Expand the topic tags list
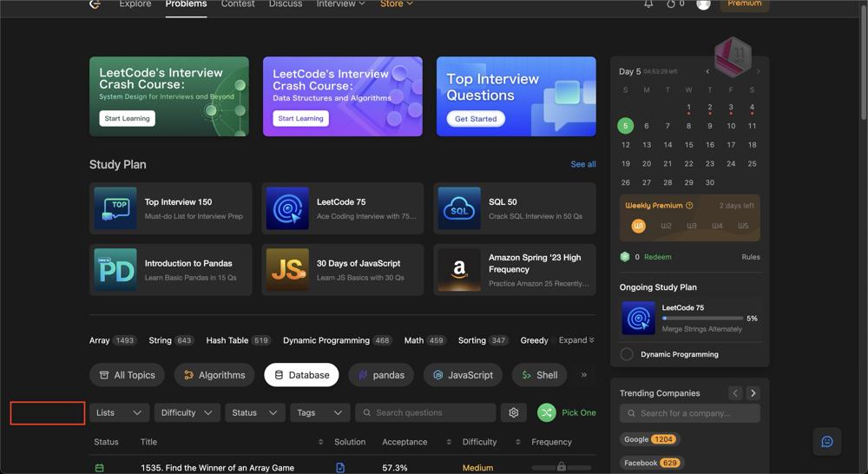Viewport: 868px width, 474px height. pyautogui.click(x=576, y=340)
